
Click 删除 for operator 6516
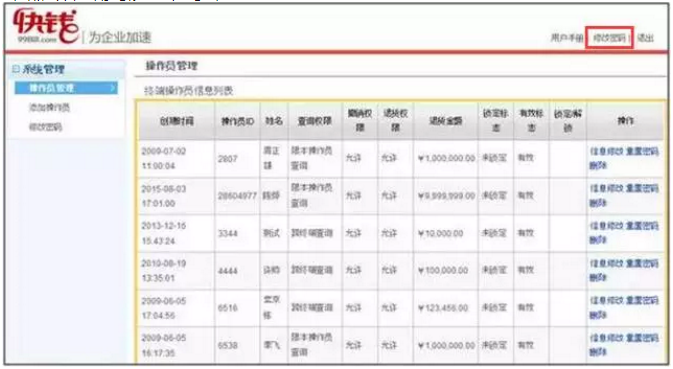[598, 315]
